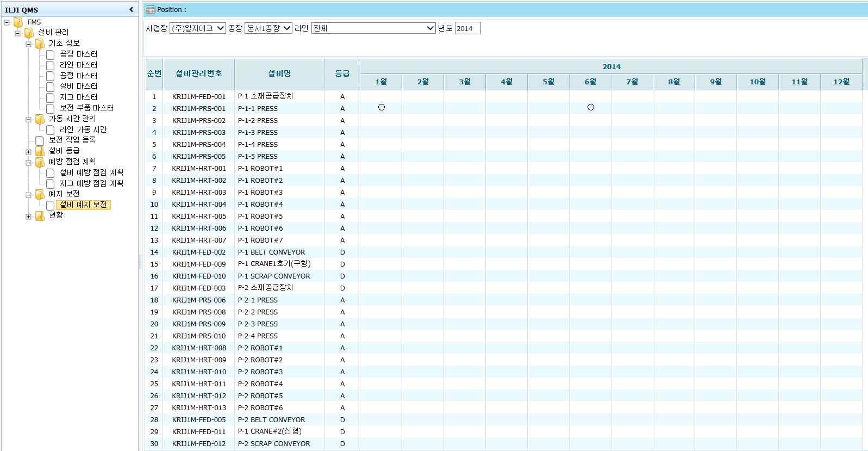868x451 pixels.
Task: Open 설비 마스터 in the tree
Action: [78, 87]
